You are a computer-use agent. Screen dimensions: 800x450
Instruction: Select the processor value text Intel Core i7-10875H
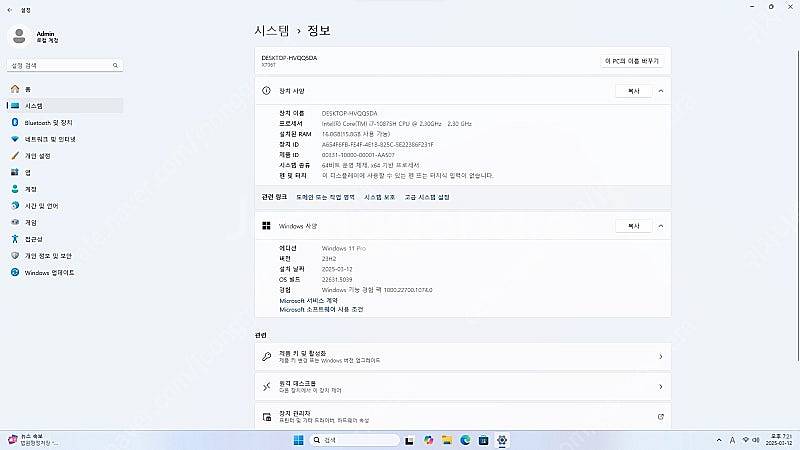point(396,123)
